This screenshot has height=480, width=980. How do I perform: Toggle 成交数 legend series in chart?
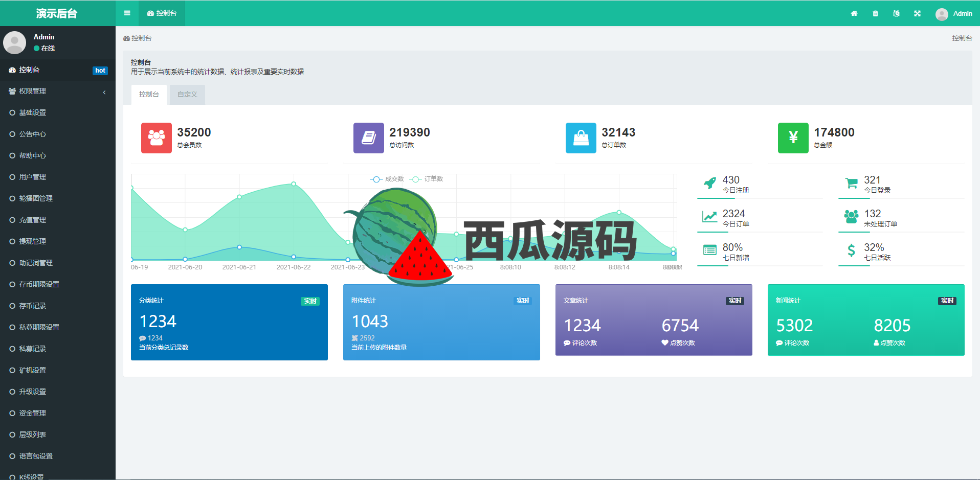[x=387, y=179]
